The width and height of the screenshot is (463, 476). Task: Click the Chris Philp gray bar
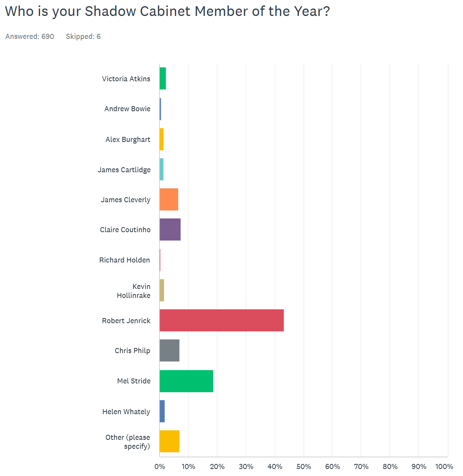[169, 350]
